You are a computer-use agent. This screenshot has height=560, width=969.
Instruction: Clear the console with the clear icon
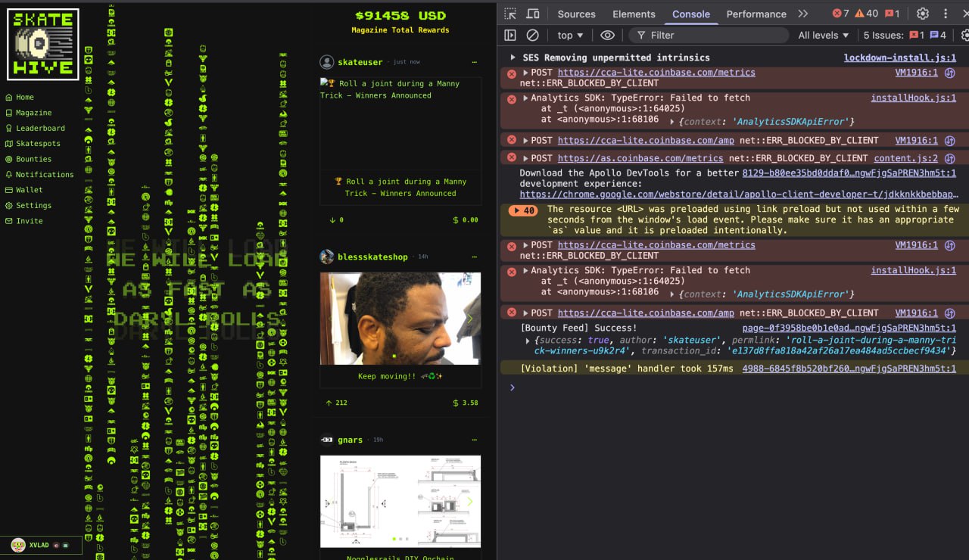pyautogui.click(x=532, y=35)
